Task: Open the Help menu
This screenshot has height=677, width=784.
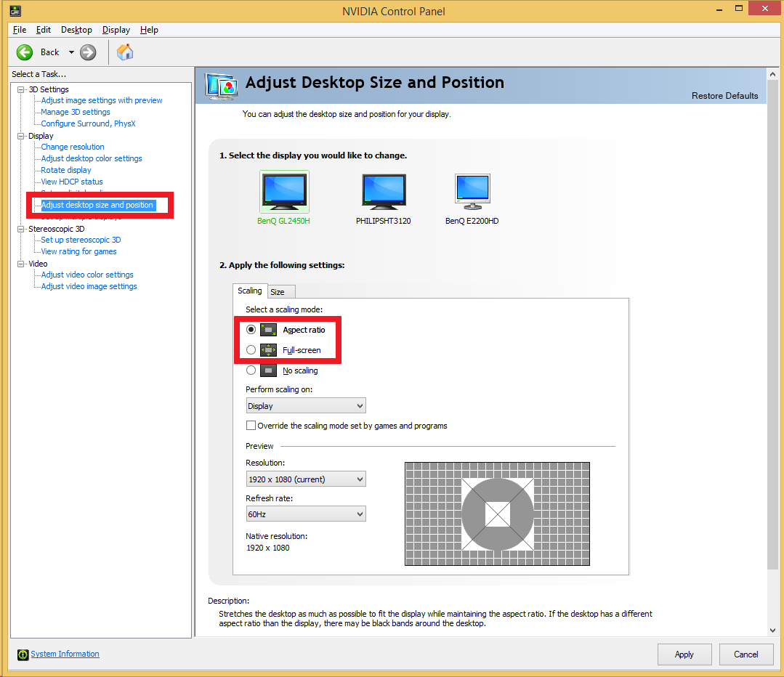Action: [149, 30]
